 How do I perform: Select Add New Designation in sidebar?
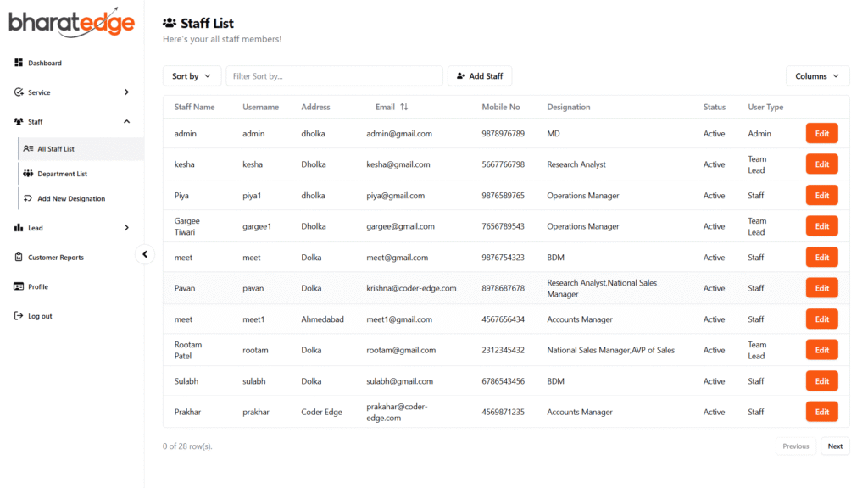(71, 199)
